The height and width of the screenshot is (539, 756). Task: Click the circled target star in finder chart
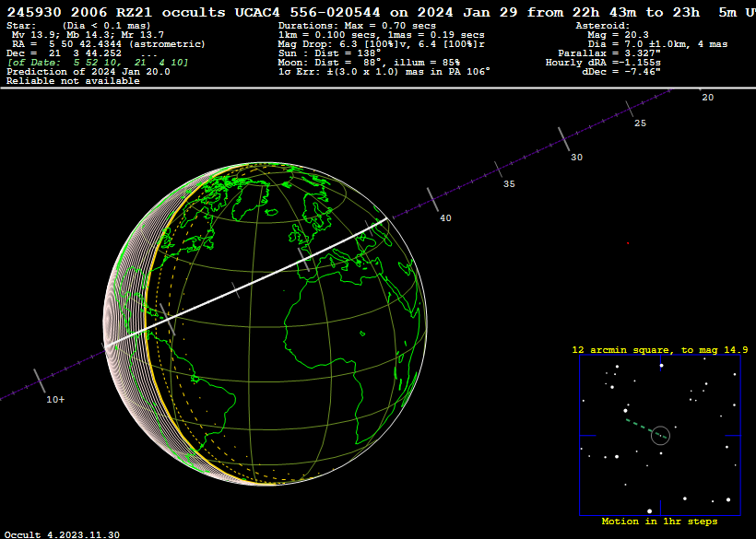[660, 436]
